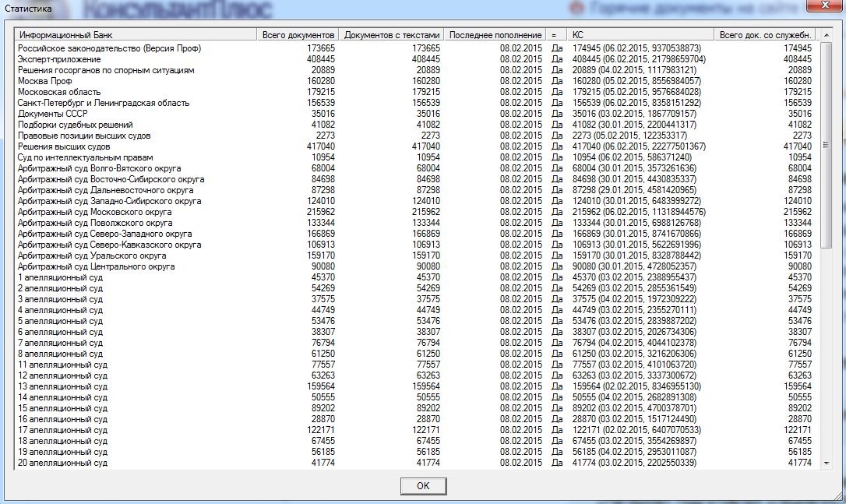Select the 12 апелляционный суд row
Screen dimensions: 846x504
tap(415, 375)
